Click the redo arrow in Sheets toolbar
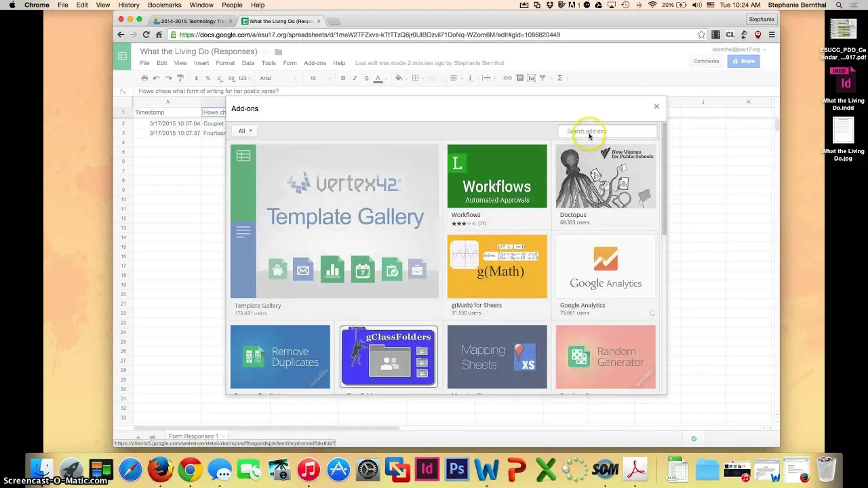The width and height of the screenshot is (868, 488). 168,78
